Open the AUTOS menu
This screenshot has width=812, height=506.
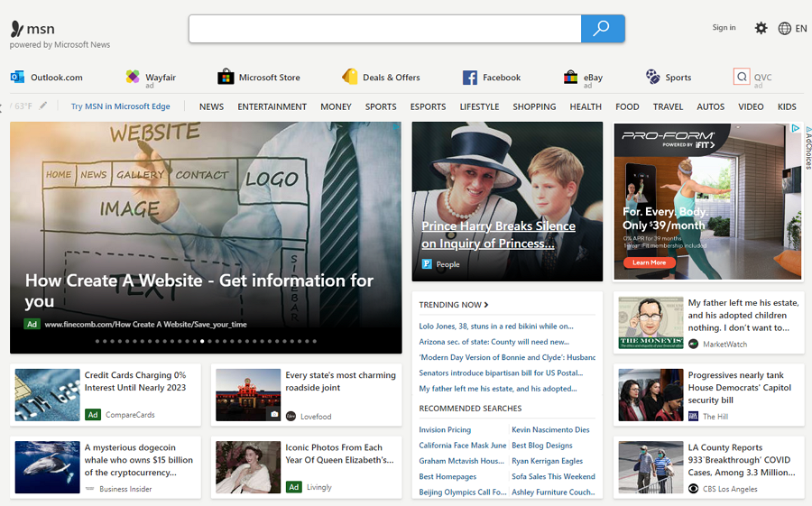point(710,106)
